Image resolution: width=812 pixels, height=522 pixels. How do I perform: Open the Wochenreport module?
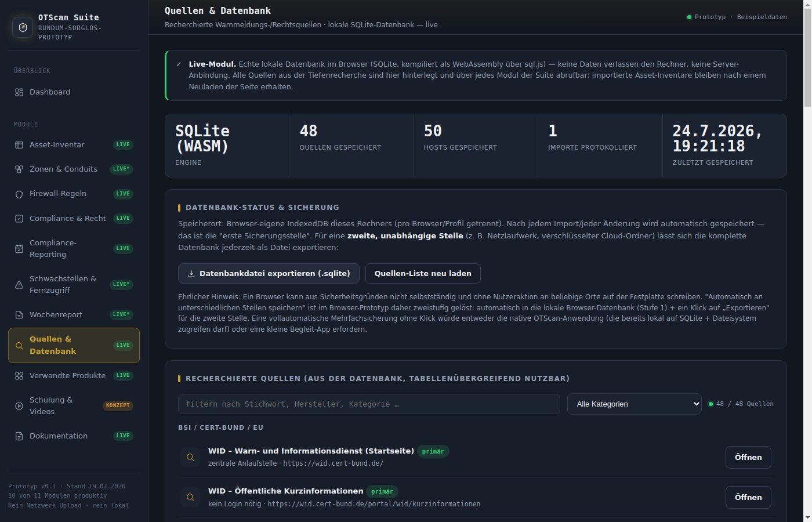click(x=74, y=315)
